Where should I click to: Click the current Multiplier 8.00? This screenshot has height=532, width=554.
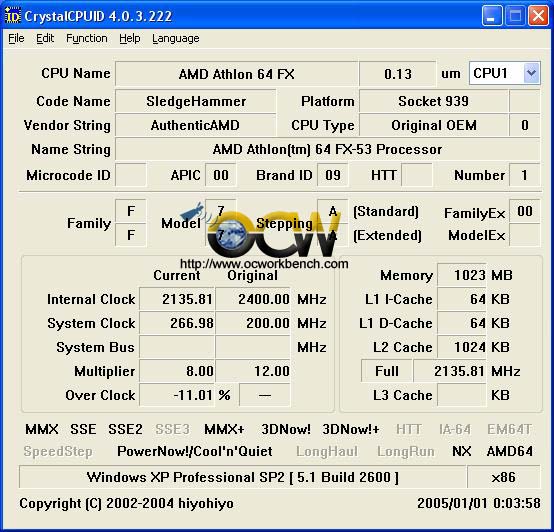(177, 371)
